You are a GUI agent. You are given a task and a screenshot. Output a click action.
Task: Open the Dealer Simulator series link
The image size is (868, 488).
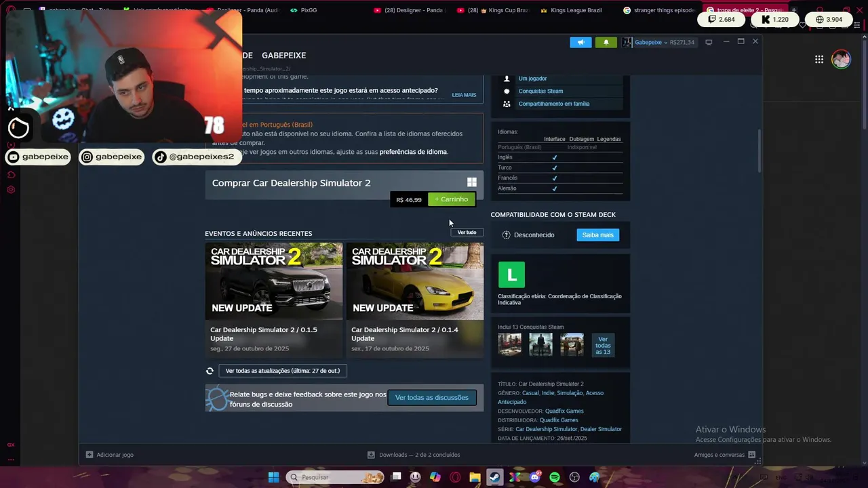tap(601, 429)
